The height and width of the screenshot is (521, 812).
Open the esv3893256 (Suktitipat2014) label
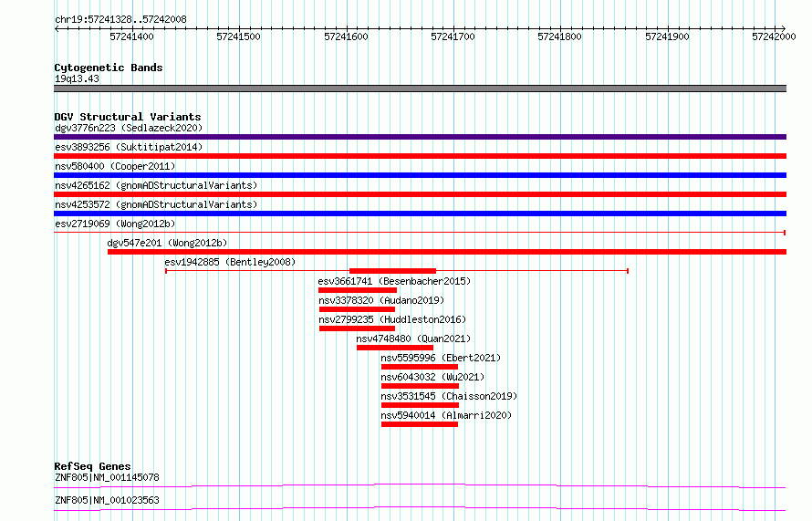coord(129,147)
